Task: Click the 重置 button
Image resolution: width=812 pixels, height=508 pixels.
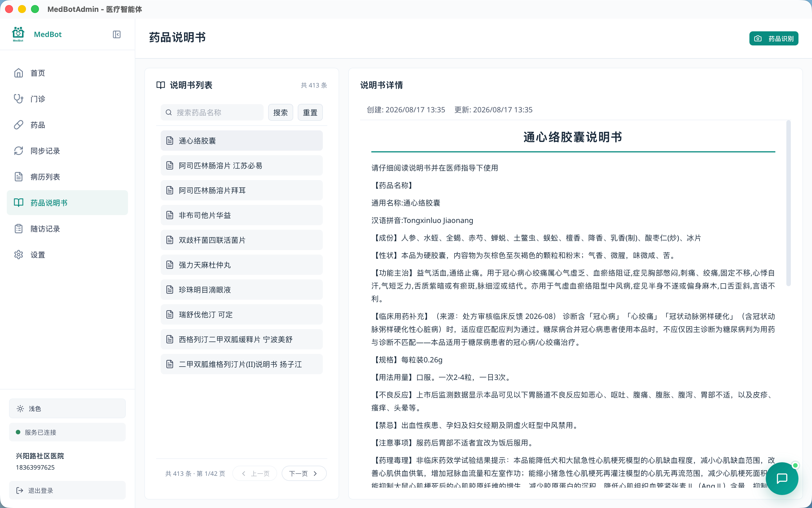Action: coord(310,113)
